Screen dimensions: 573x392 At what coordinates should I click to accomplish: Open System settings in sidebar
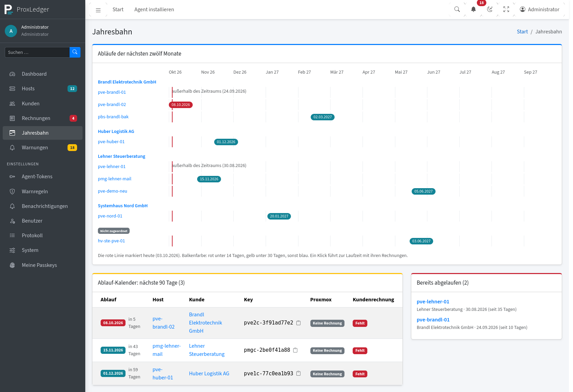coord(43,250)
